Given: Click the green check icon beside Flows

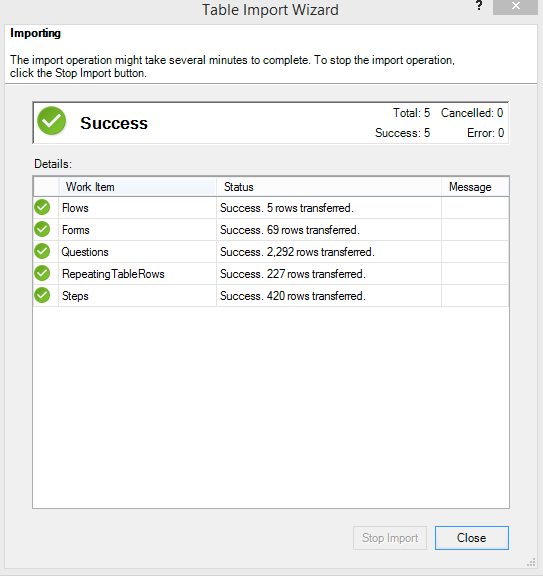Looking at the screenshot, I should [42, 207].
